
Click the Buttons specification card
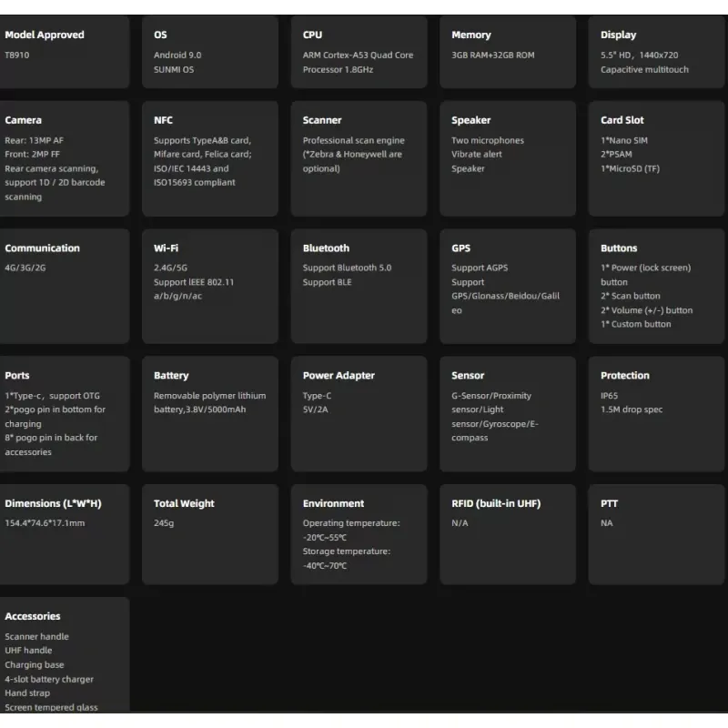click(x=656, y=286)
